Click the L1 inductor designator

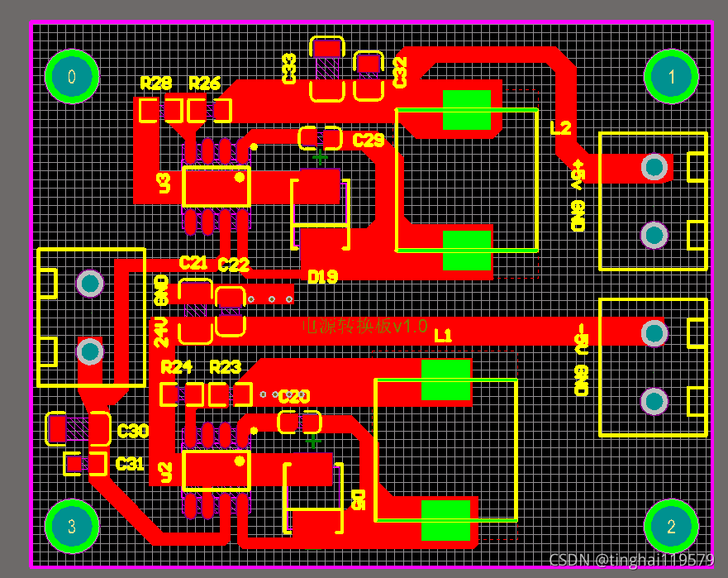tap(443, 336)
